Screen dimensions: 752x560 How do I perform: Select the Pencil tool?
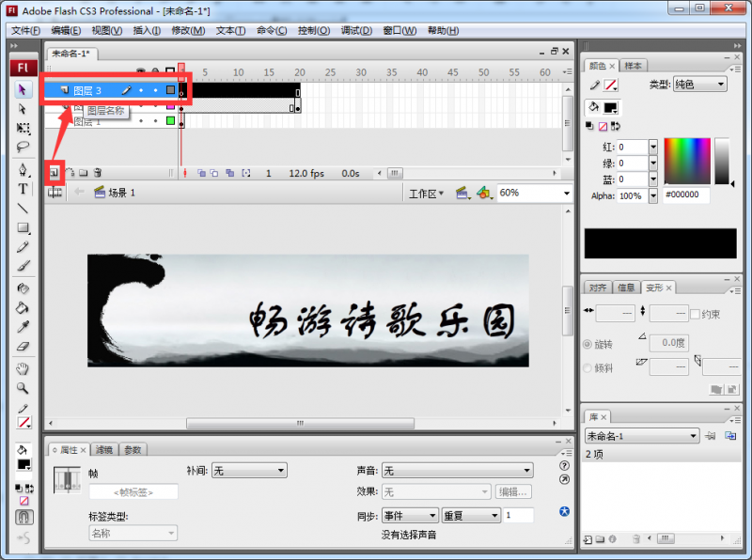[22, 247]
